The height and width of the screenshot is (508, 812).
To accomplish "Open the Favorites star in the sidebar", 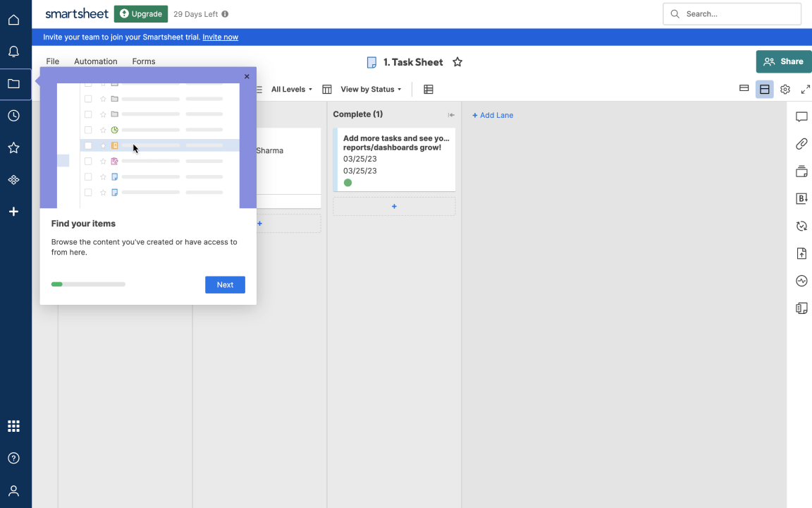I will coord(14,147).
